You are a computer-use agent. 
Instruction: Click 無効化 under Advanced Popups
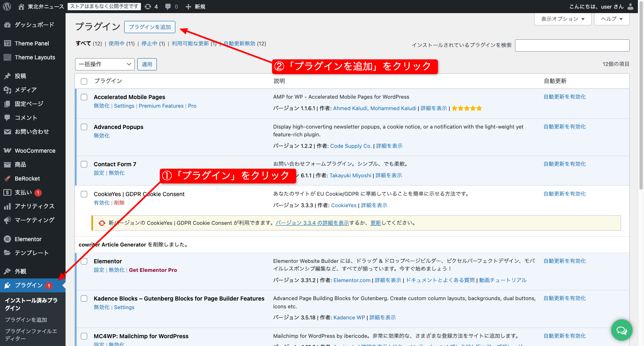click(x=102, y=136)
